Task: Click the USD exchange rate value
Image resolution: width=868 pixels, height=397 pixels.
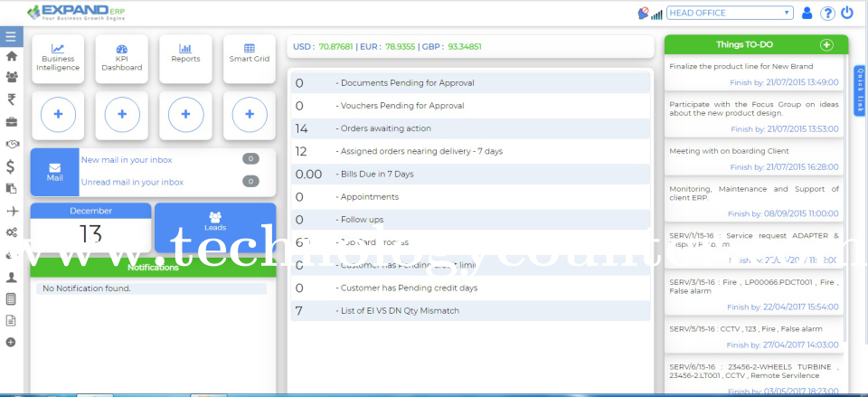Action: (x=335, y=46)
